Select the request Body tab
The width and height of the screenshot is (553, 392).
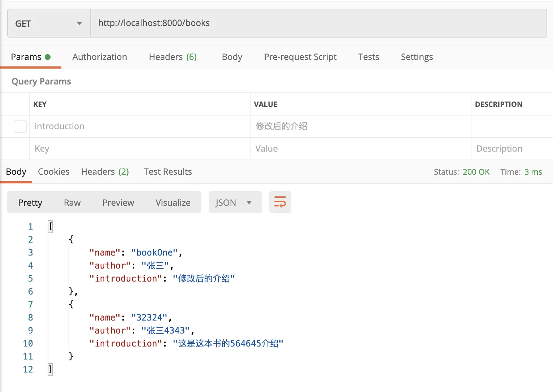pyautogui.click(x=232, y=57)
